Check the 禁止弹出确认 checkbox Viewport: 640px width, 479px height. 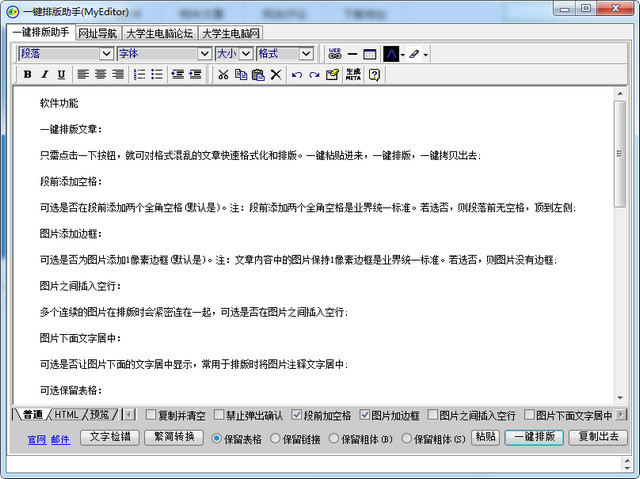[x=219, y=415]
